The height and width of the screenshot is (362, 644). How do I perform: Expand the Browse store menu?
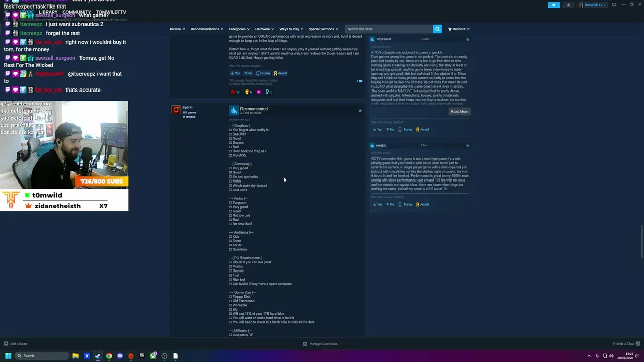pos(177,29)
